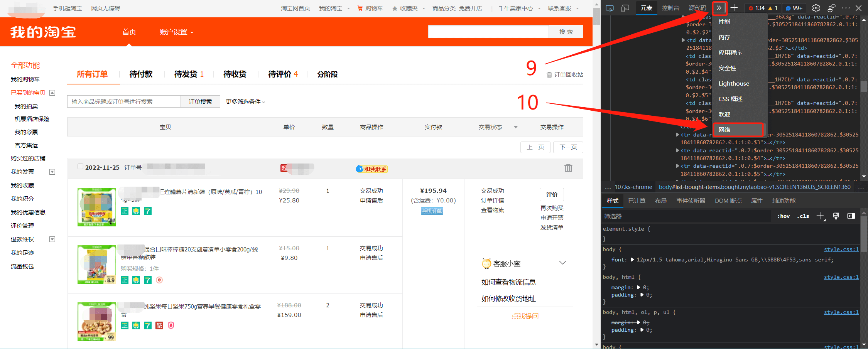Toggle device emulation icon in DevTools
Image resolution: width=868 pixels, height=349 pixels.
pyautogui.click(x=625, y=8)
